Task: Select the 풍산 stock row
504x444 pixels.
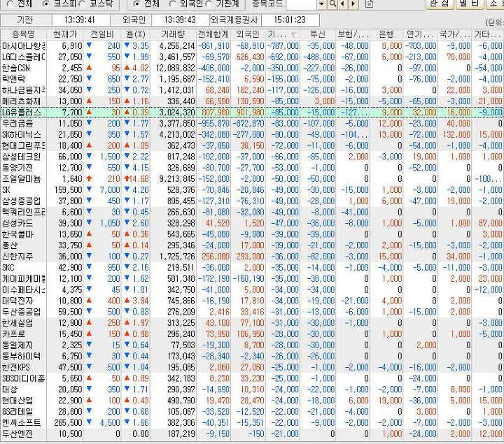Action: (252, 245)
